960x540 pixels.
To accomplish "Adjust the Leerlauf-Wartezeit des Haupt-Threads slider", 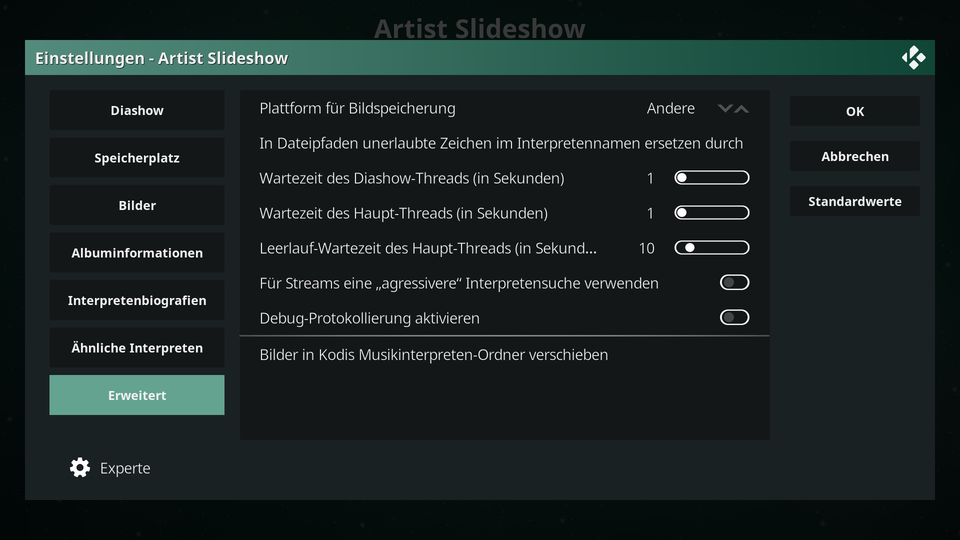I will tap(712, 247).
